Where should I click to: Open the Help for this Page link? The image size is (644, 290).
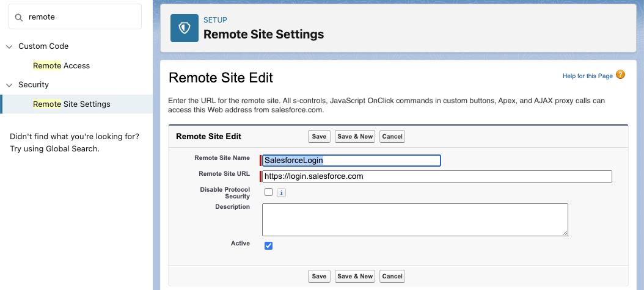coord(587,76)
